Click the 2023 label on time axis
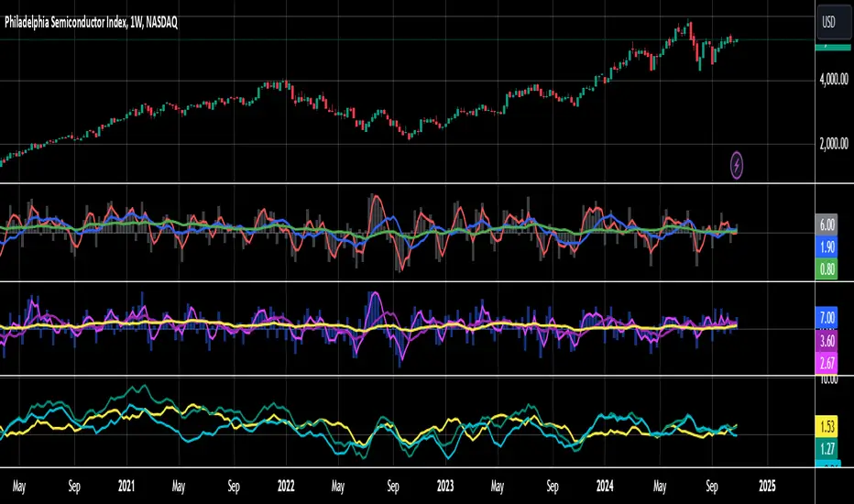Screen dimensions: 854x504 (445, 486)
